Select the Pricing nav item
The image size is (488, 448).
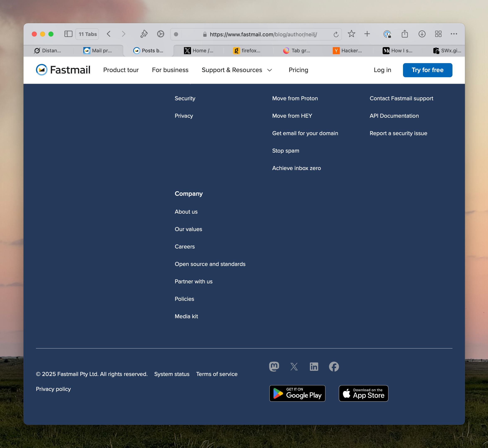(298, 70)
